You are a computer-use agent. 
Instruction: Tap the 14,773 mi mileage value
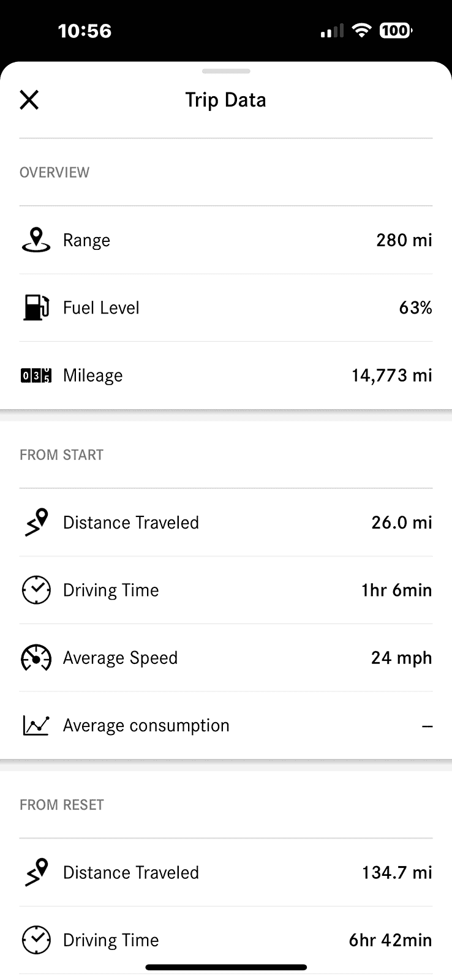click(391, 375)
